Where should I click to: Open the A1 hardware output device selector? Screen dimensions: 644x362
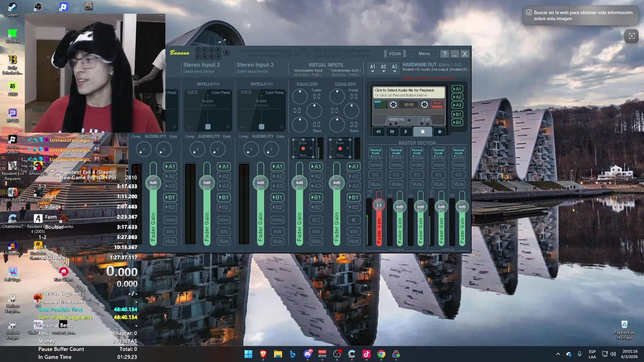[372, 68]
